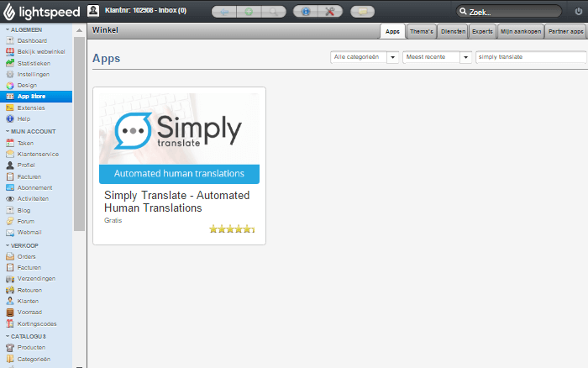Click the app's star rating
The height and width of the screenshot is (368, 588).
(232, 229)
